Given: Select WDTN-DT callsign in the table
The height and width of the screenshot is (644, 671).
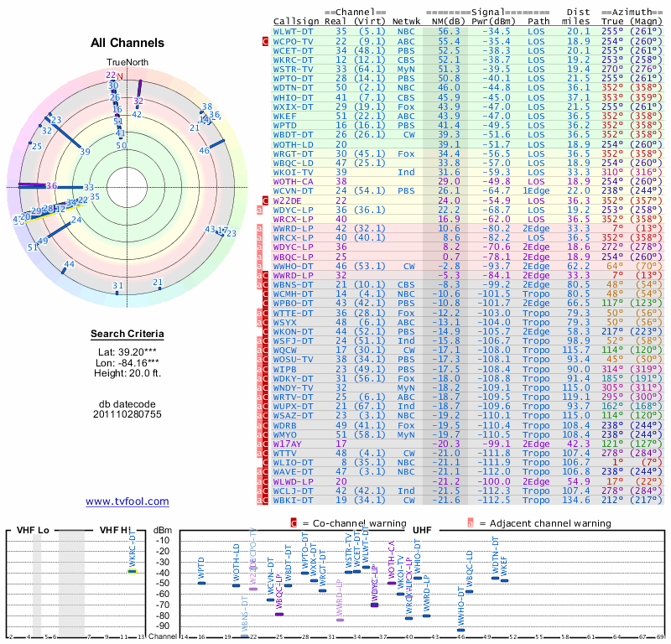Looking at the screenshot, I should tap(293, 88).
